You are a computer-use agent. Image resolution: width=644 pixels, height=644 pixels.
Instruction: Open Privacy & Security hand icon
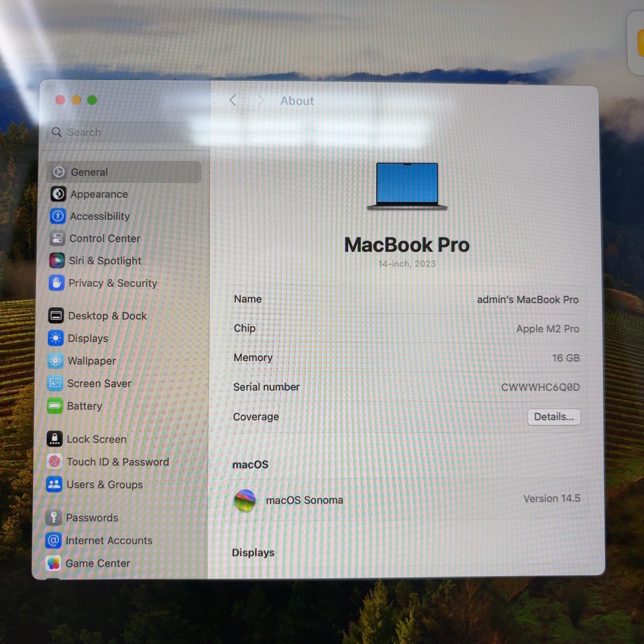(57, 283)
